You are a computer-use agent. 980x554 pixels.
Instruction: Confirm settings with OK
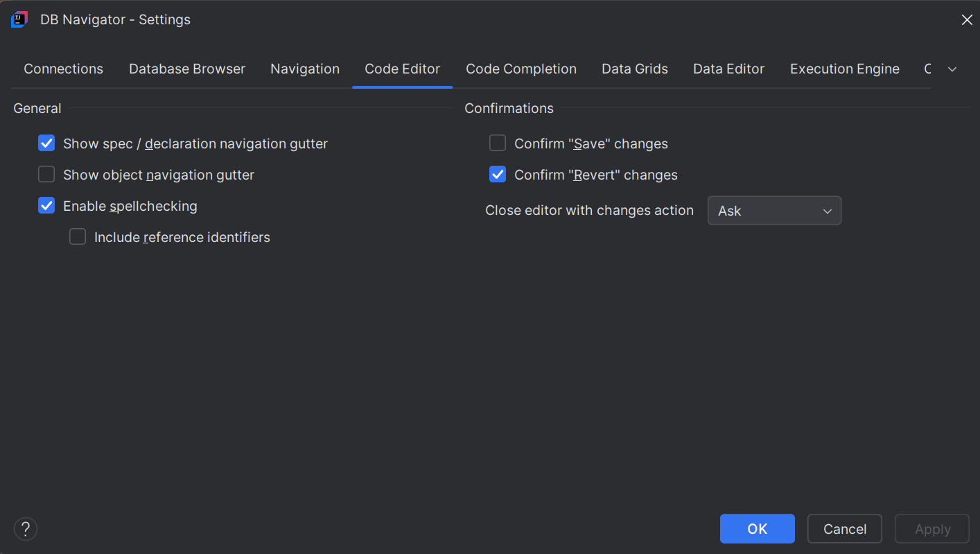tap(757, 528)
